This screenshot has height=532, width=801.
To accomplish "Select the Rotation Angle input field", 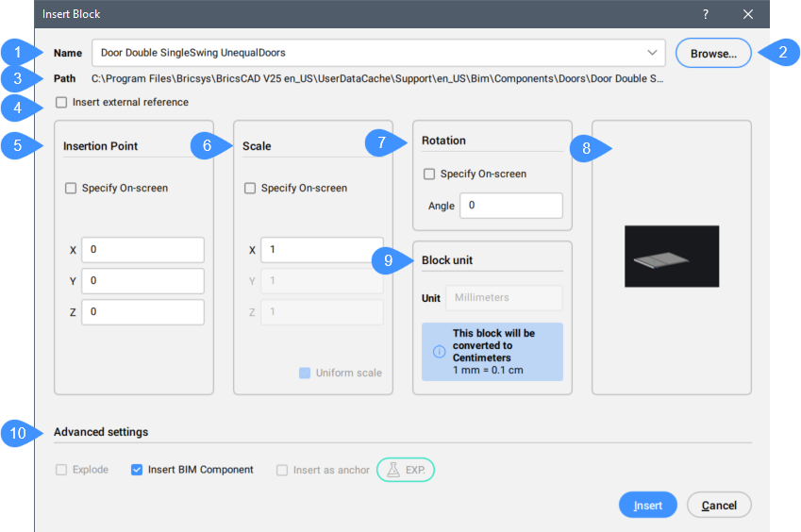I will pos(510,206).
